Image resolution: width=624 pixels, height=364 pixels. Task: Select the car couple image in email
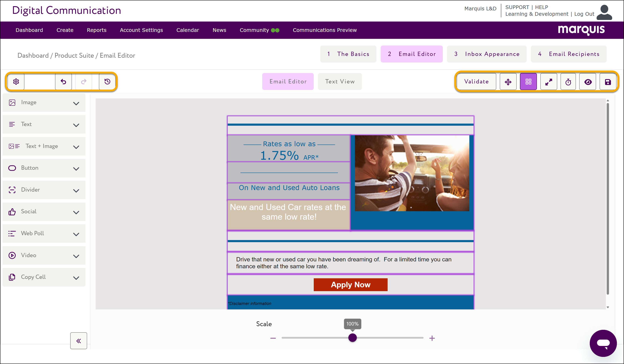[x=412, y=173]
